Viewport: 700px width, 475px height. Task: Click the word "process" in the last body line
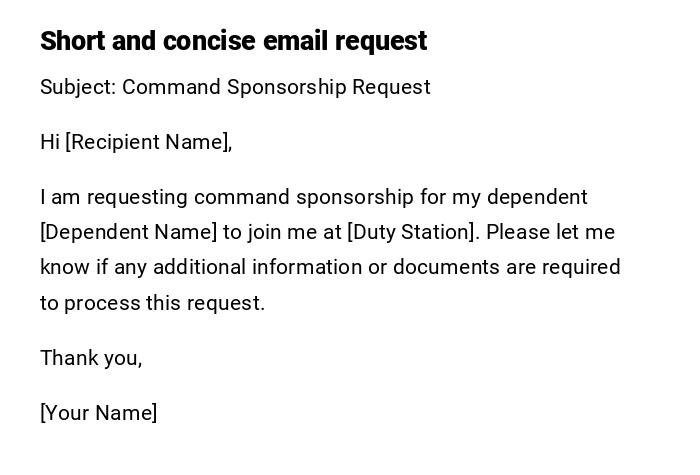pos(102,303)
